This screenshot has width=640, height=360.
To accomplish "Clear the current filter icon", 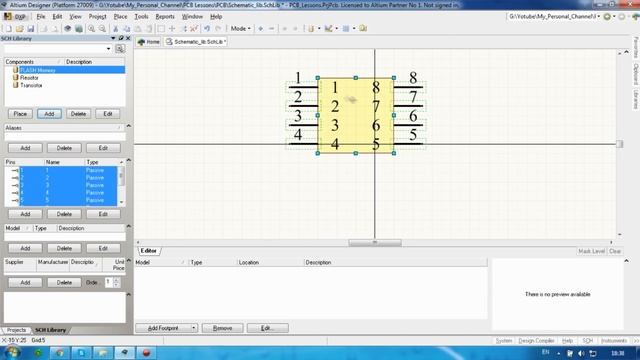I will (194, 29).
